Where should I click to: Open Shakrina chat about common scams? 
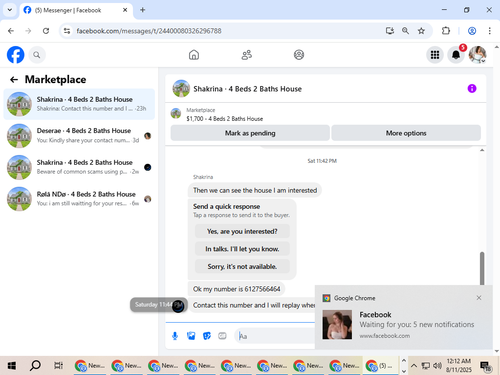(x=79, y=167)
